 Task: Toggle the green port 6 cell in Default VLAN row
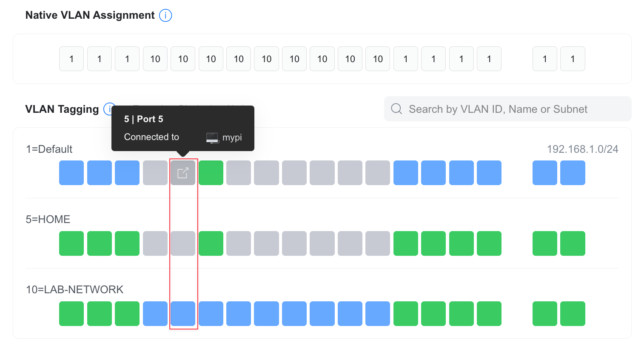pyautogui.click(x=211, y=173)
